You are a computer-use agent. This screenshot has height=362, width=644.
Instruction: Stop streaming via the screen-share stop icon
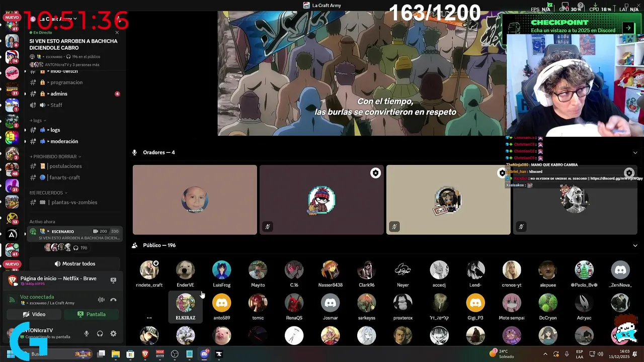tap(113, 280)
